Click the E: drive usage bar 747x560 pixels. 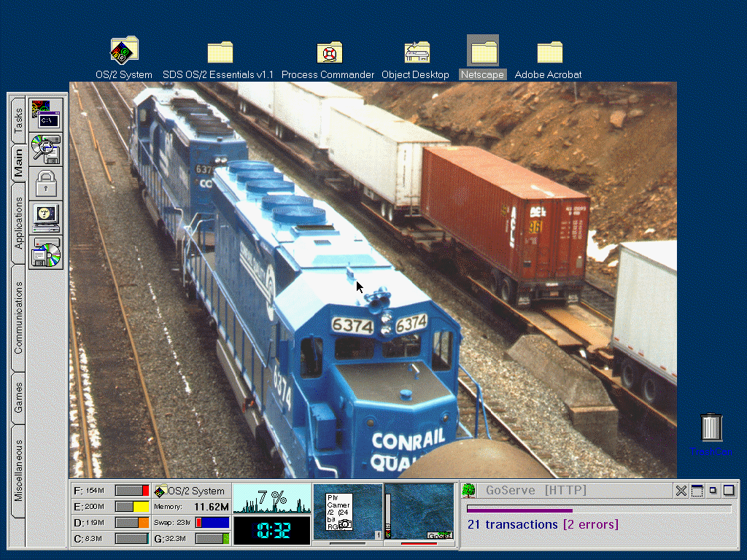point(132,507)
